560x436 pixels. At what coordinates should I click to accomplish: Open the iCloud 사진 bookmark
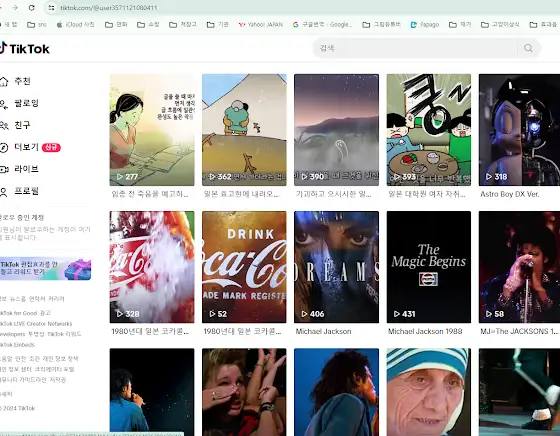coord(76,25)
